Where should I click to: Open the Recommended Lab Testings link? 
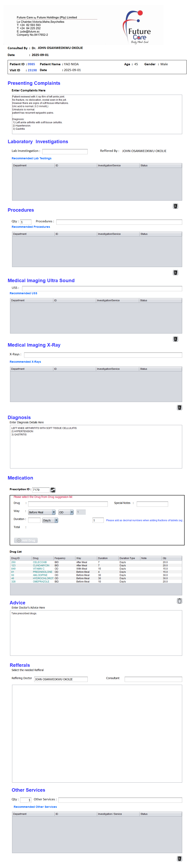click(32, 158)
